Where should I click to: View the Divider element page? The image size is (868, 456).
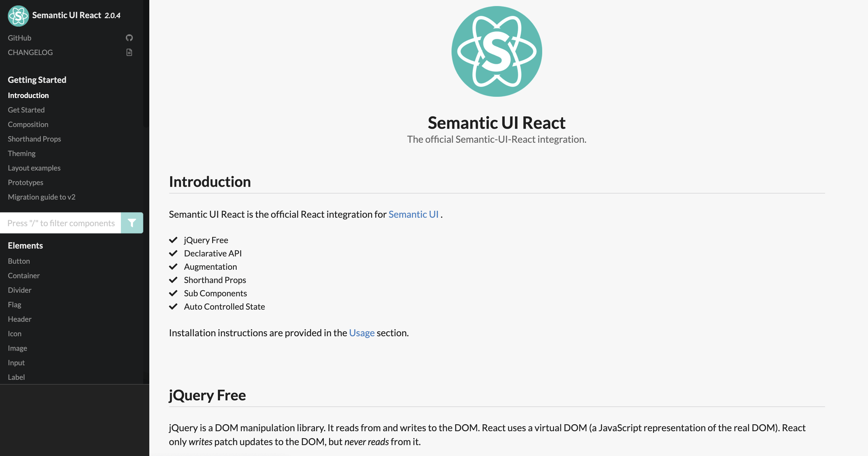(20, 290)
